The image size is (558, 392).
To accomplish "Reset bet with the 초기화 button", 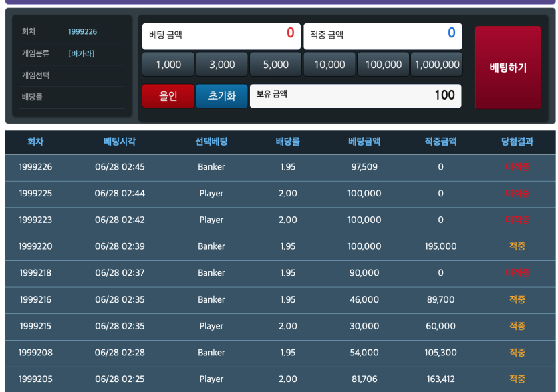I will coord(222,95).
